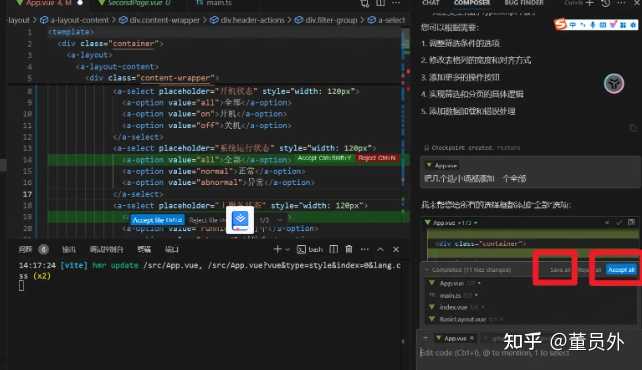
Task: Click the round avatar icon in composer
Action: click(613, 83)
